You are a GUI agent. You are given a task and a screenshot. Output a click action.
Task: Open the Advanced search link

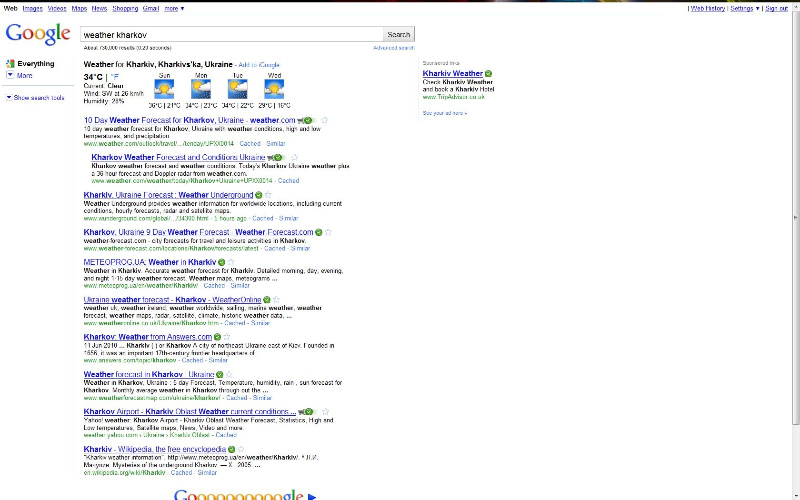pos(392,47)
